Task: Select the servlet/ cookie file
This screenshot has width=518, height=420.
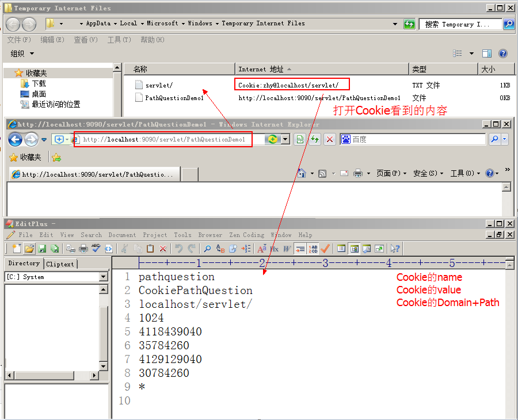Action: pyautogui.click(x=159, y=85)
